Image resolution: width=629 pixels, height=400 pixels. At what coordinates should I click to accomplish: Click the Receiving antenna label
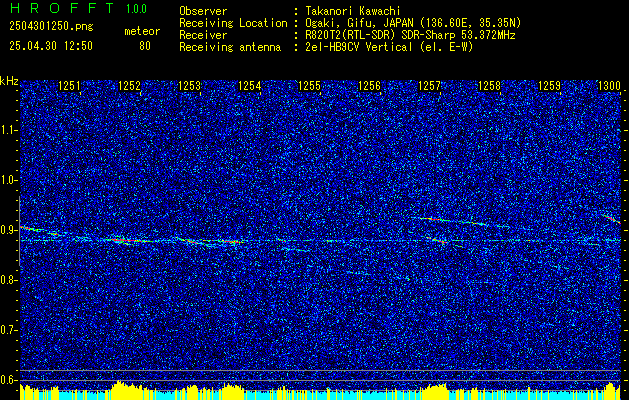point(230,47)
